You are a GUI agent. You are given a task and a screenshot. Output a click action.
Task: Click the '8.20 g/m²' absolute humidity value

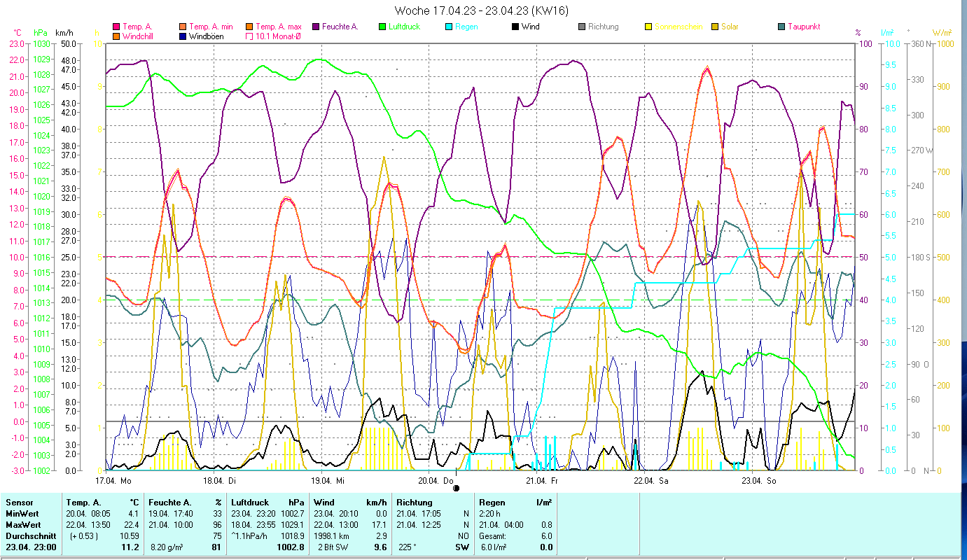point(167,547)
